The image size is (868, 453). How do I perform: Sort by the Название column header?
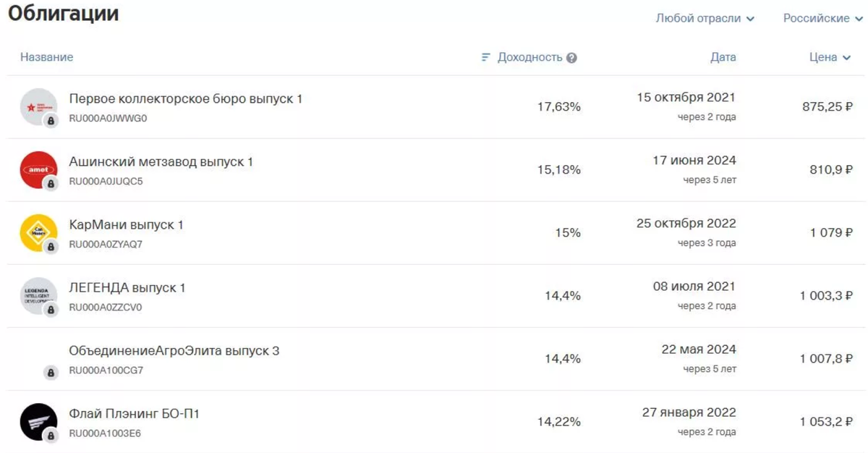pos(46,57)
